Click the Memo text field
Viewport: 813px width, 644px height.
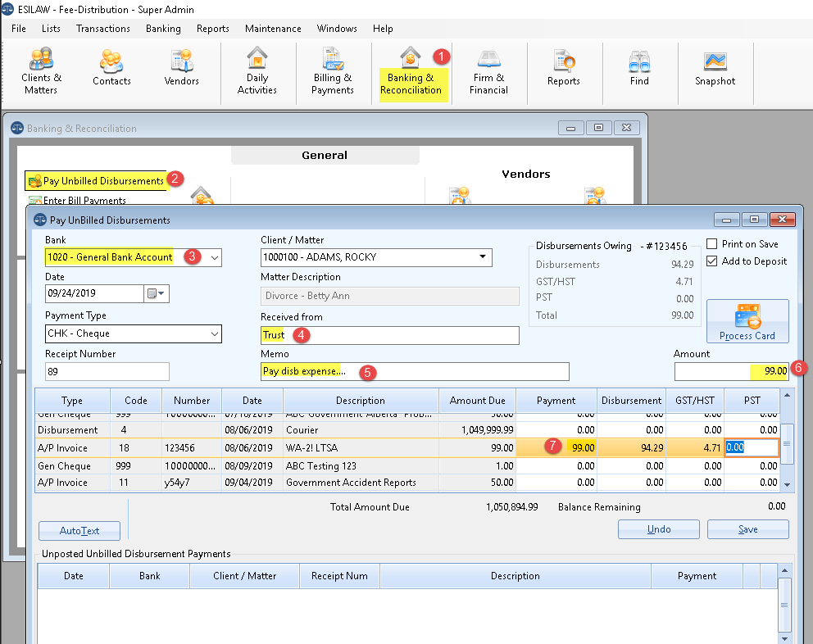pyautogui.click(x=415, y=371)
